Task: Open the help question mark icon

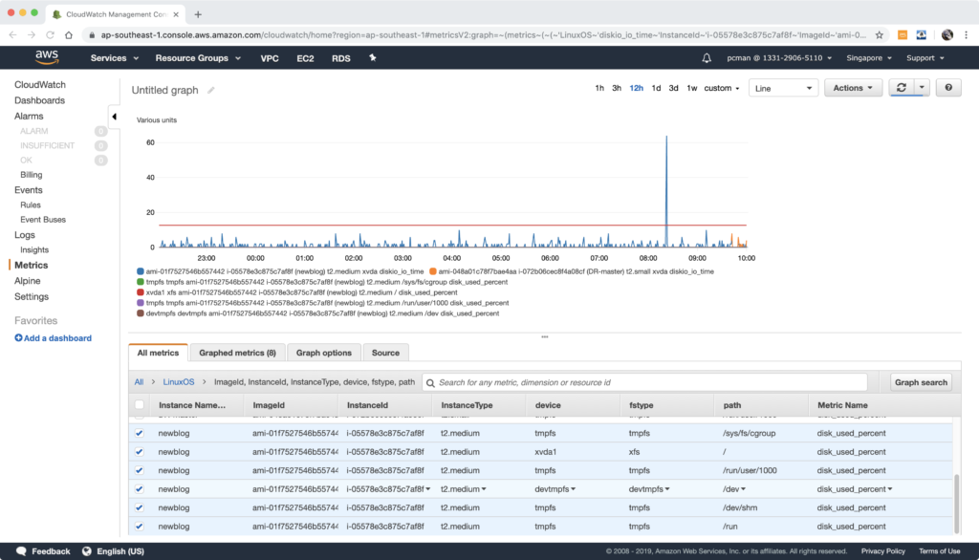Action: coord(948,88)
